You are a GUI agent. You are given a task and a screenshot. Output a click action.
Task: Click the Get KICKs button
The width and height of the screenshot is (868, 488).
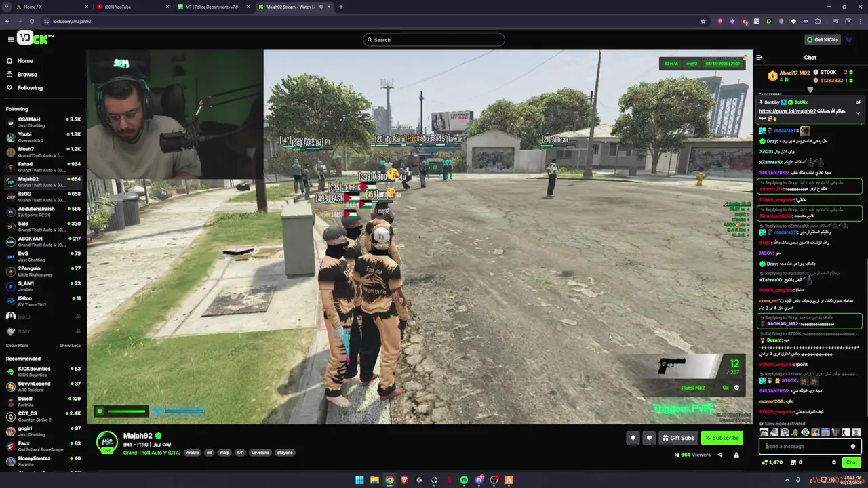[x=823, y=39]
